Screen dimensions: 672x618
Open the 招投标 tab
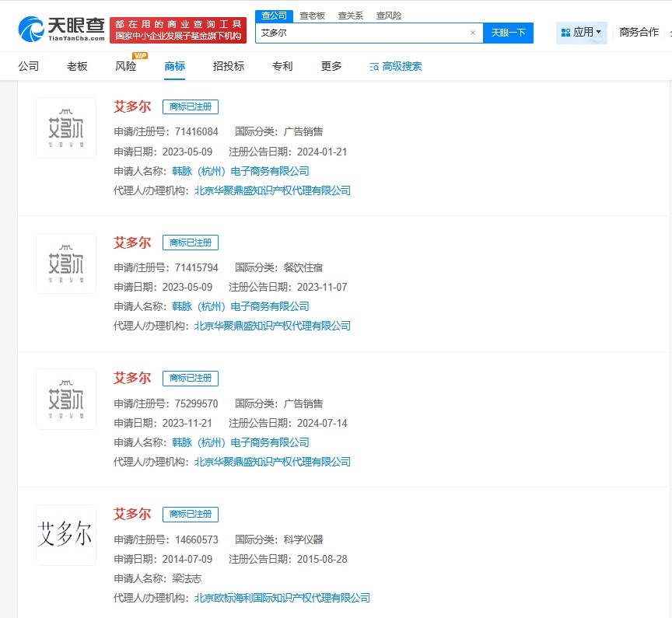(228, 67)
